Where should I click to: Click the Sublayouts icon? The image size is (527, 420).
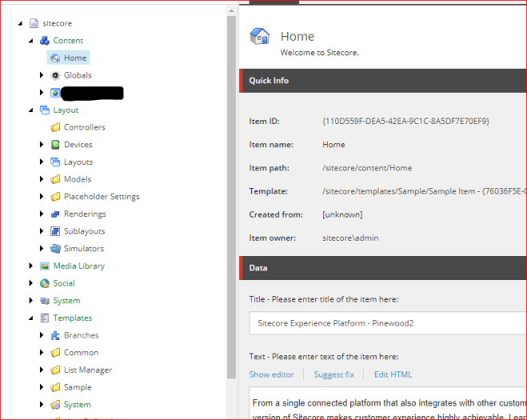coord(55,231)
